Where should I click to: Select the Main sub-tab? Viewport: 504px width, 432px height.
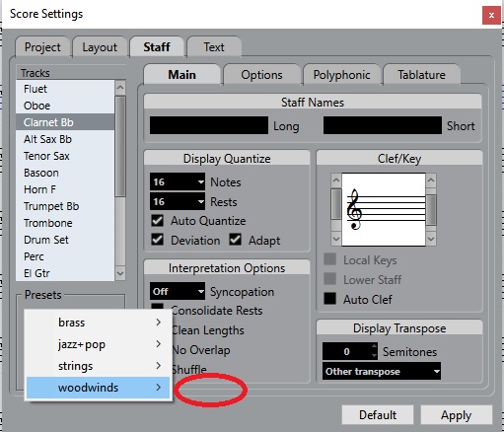click(x=181, y=75)
